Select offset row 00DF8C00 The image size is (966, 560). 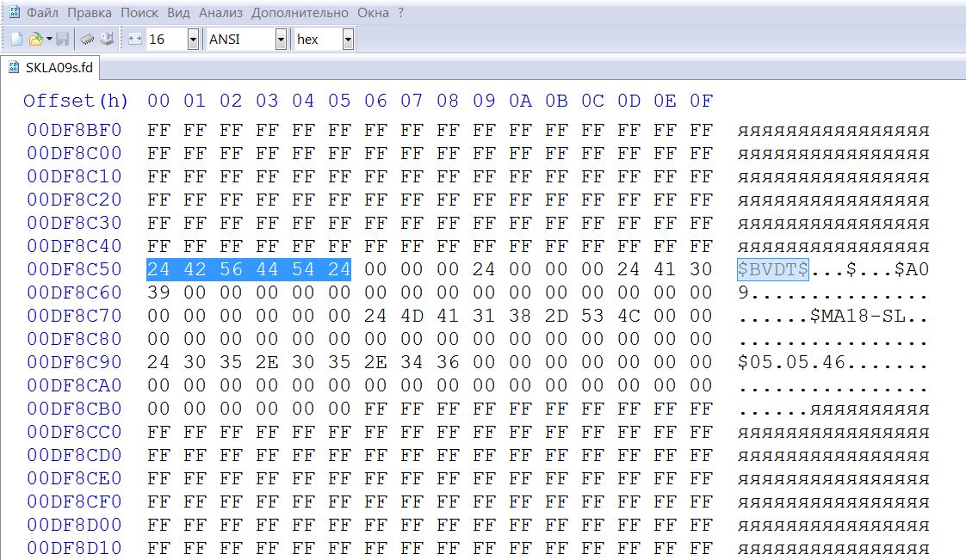74,153
